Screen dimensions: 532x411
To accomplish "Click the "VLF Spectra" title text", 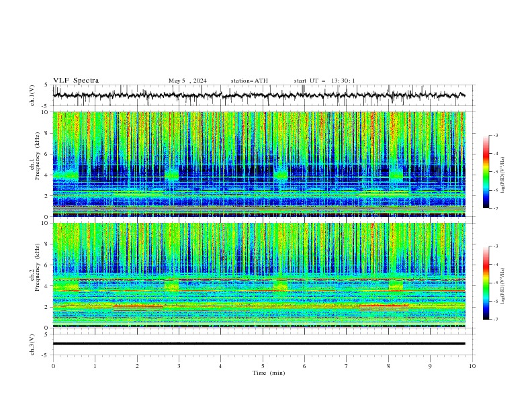I will [x=76, y=81].
